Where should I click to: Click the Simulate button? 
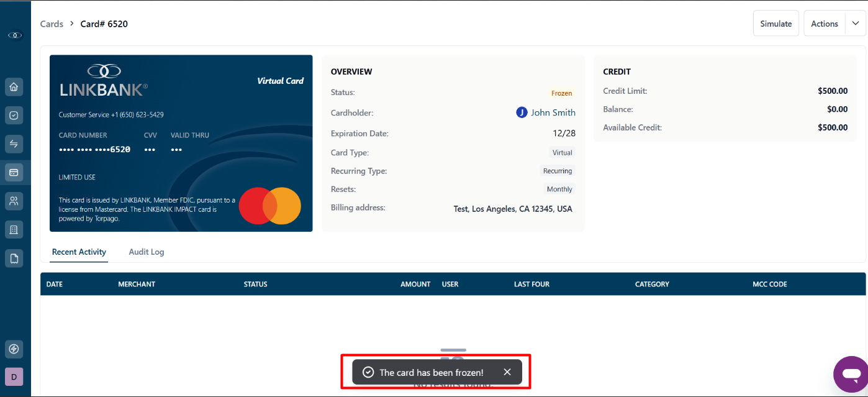click(776, 24)
